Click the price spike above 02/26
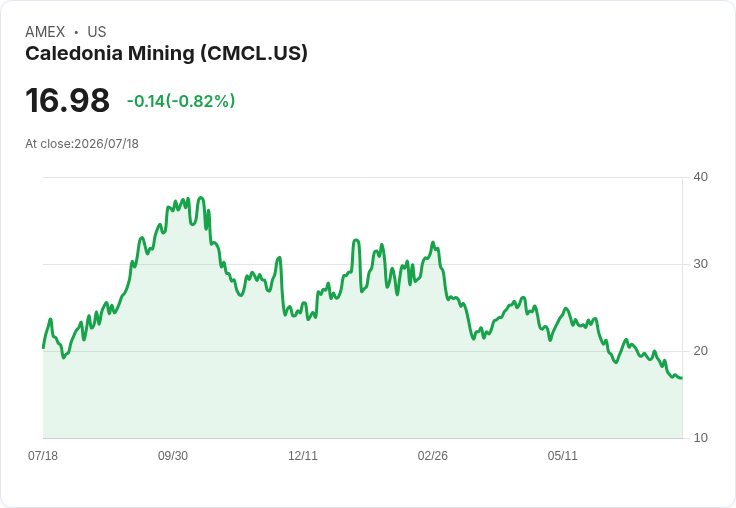This screenshot has width=736, height=508. (x=433, y=243)
